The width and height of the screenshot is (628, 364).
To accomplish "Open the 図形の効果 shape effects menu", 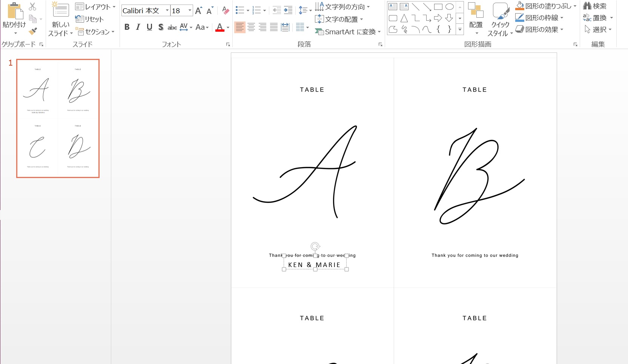I will [x=539, y=29].
